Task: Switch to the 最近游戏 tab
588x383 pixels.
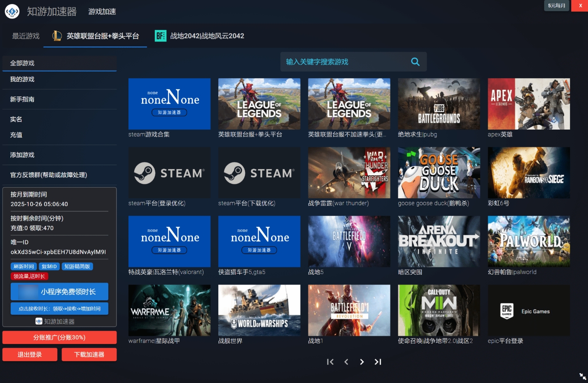Action: pyautogui.click(x=26, y=36)
